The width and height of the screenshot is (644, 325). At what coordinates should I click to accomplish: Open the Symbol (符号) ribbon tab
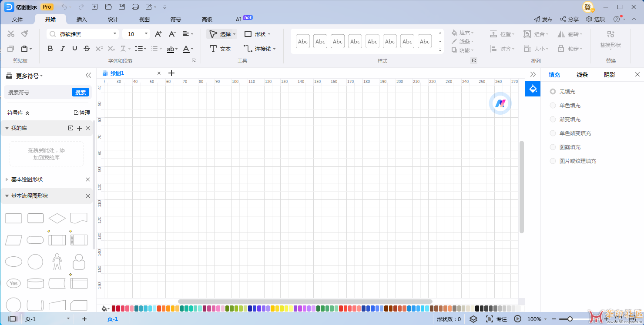176,20
